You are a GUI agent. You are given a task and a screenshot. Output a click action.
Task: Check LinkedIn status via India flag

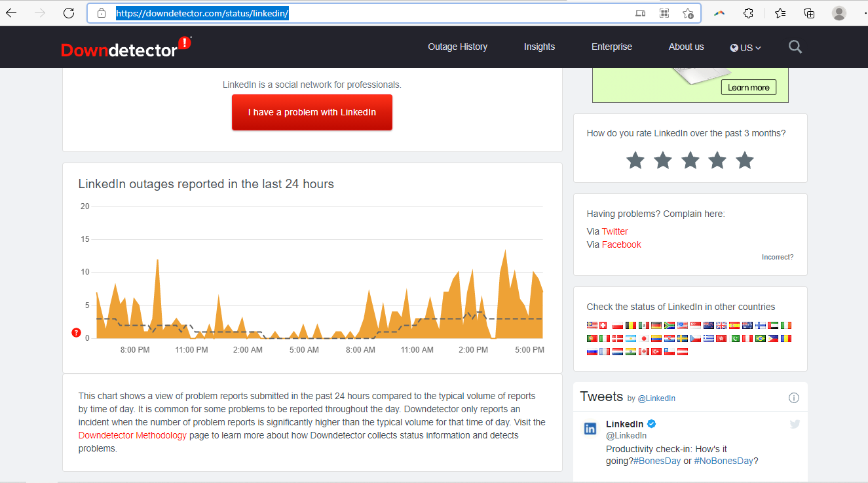point(631,351)
